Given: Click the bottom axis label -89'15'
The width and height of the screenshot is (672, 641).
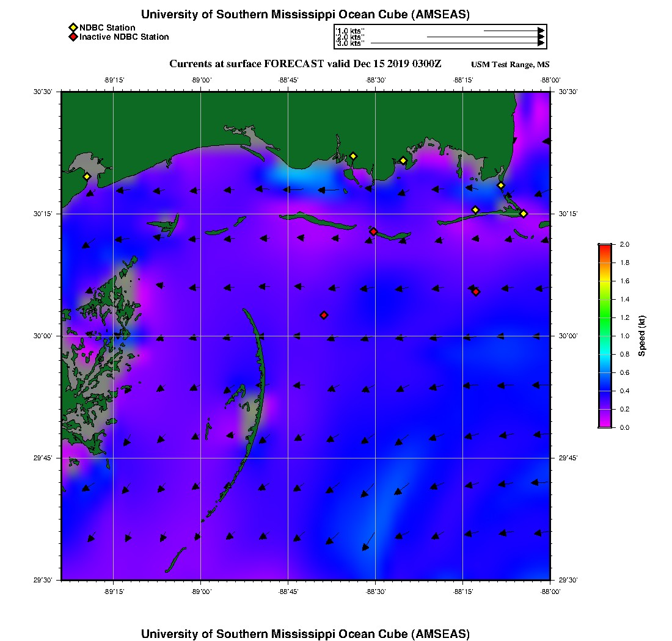Looking at the screenshot, I should click(x=114, y=592).
